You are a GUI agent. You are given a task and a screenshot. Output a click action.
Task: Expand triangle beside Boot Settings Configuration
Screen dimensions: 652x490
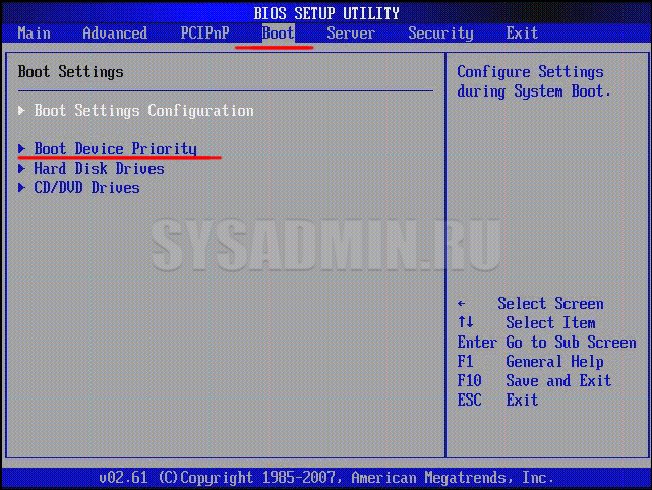pyautogui.click(x=22, y=111)
